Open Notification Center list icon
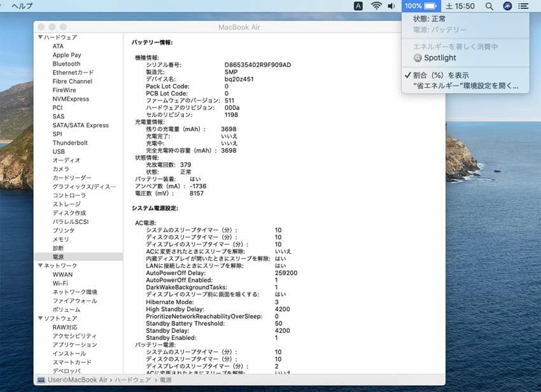 (523, 6)
